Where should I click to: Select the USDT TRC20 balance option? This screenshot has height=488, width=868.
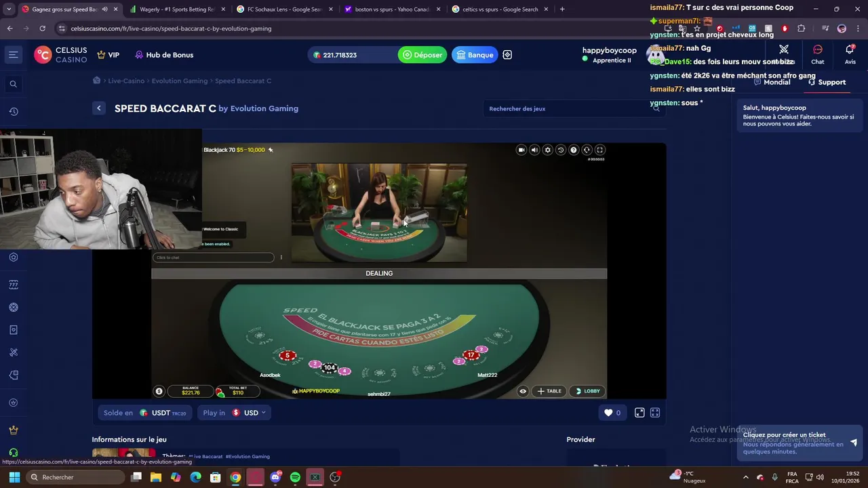tap(145, 413)
